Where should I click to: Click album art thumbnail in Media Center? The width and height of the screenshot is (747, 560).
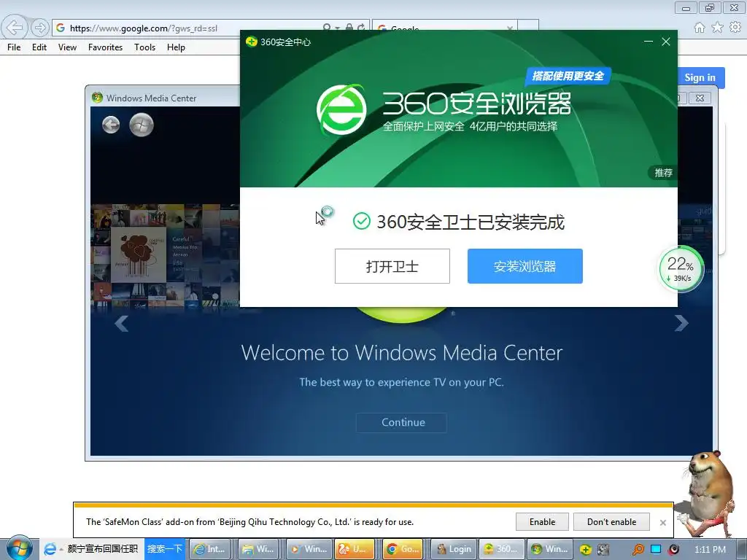139,254
